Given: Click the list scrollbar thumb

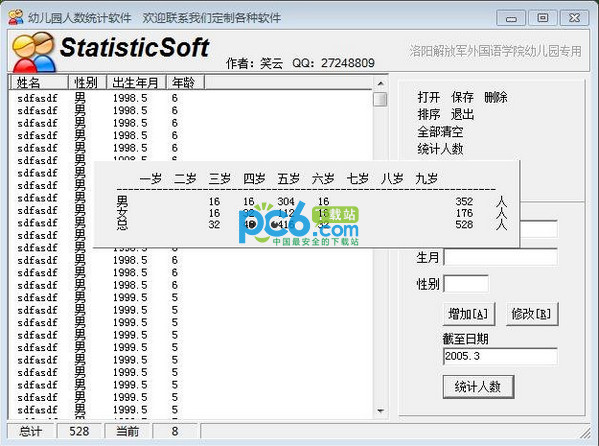Looking at the screenshot, I should tap(380, 99).
